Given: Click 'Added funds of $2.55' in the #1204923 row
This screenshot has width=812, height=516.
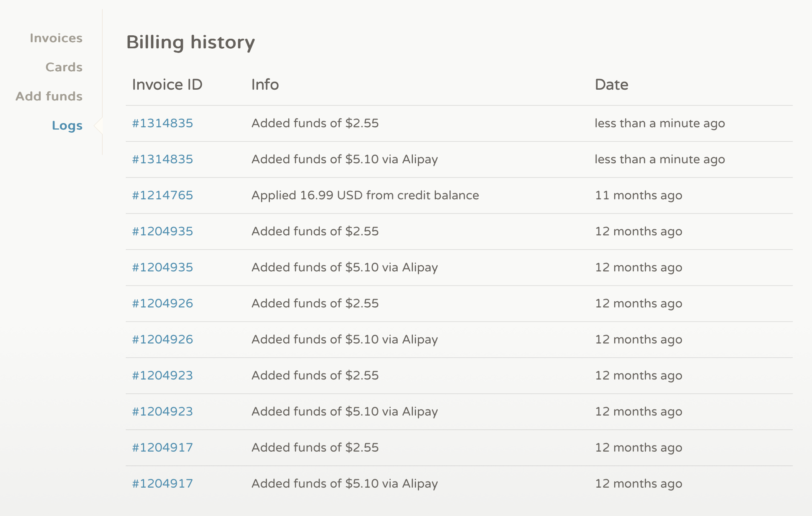Looking at the screenshot, I should tap(315, 375).
